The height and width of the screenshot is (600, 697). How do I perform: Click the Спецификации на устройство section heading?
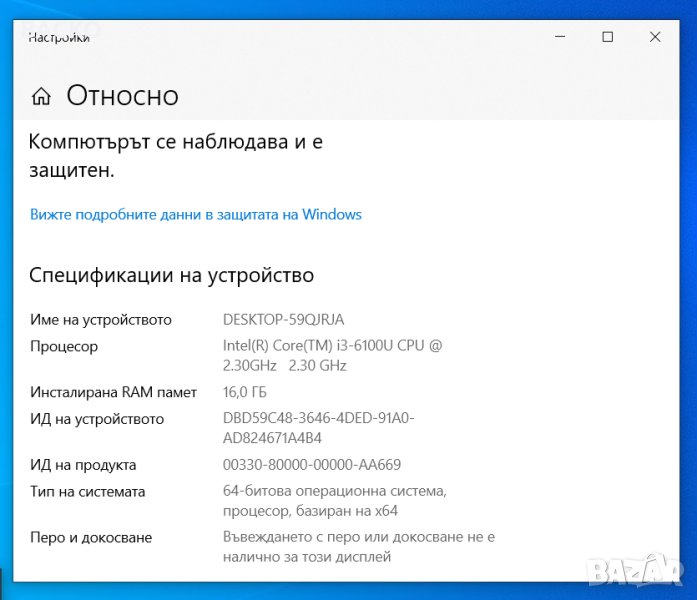(x=171, y=275)
